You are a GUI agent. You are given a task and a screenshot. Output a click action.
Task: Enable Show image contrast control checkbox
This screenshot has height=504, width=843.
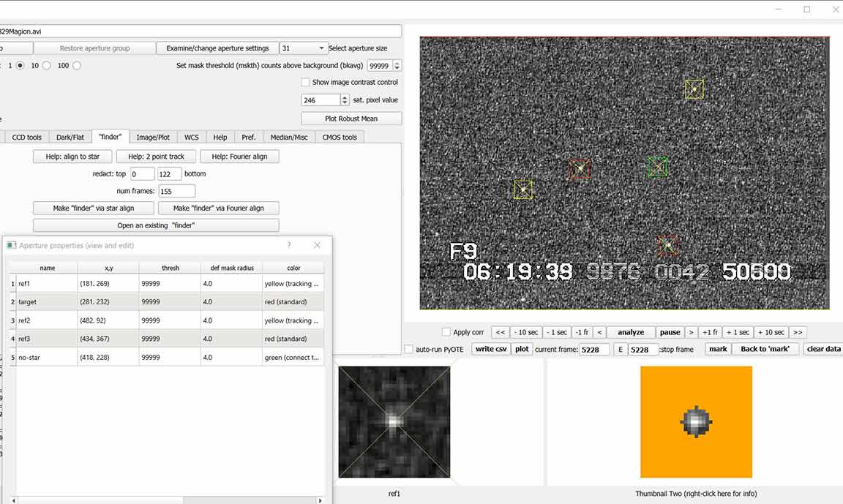tap(305, 82)
